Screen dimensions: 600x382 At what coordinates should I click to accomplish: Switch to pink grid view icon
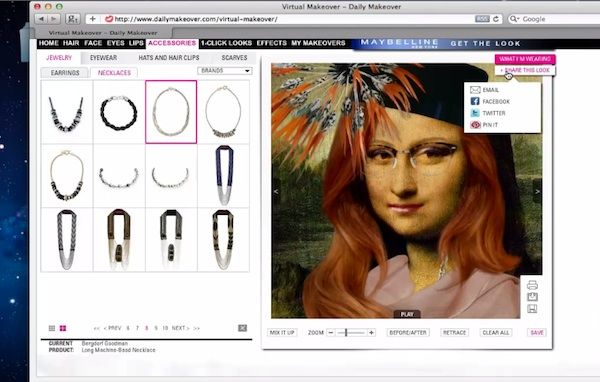(x=63, y=328)
